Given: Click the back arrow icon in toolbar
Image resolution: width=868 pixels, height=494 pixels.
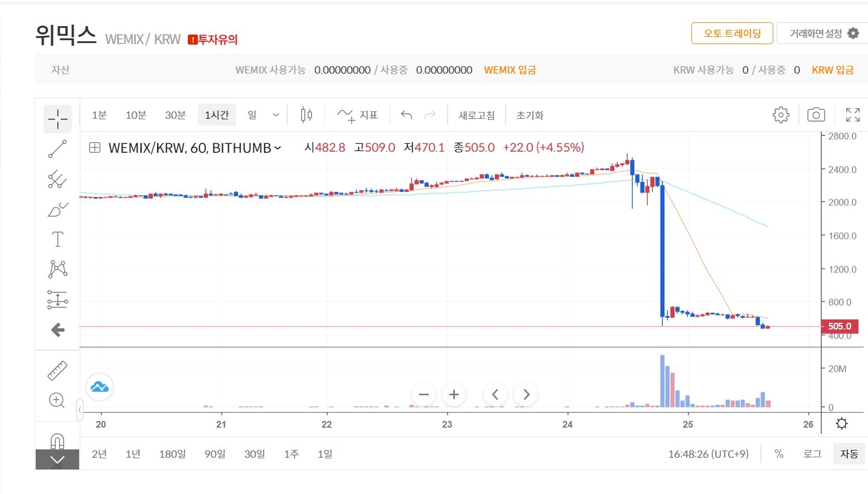Looking at the screenshot, I should pyautogui.click(x=57, y=330).
